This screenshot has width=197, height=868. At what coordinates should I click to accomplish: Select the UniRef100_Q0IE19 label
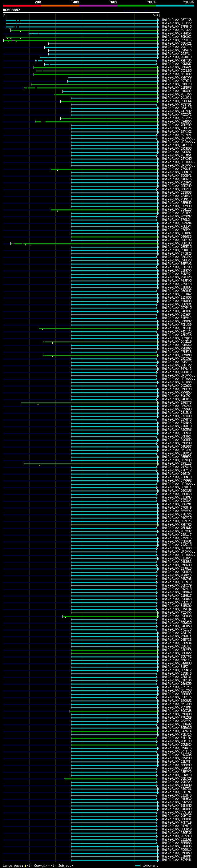coord(177,342)
